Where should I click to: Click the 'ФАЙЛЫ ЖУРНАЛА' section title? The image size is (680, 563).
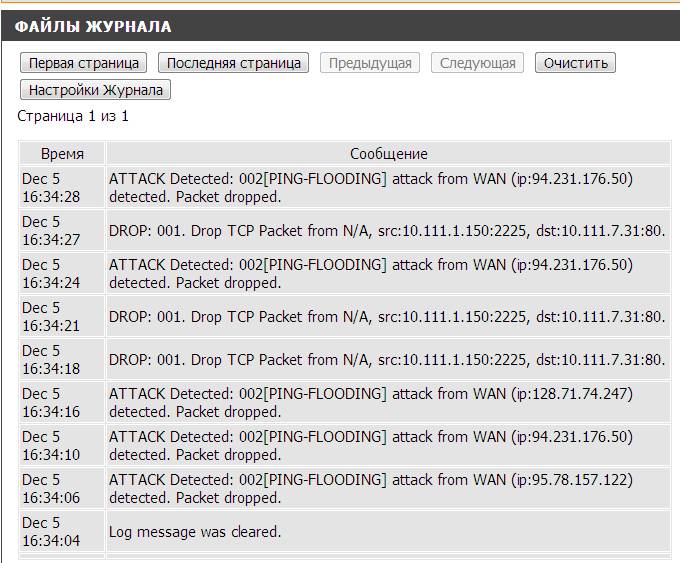click(x=93, y=27)
